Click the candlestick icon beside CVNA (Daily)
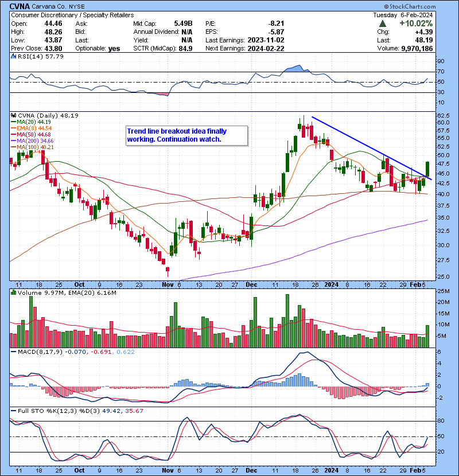Image resolution: width=459 pixels, height=476 pixels. 14,115
